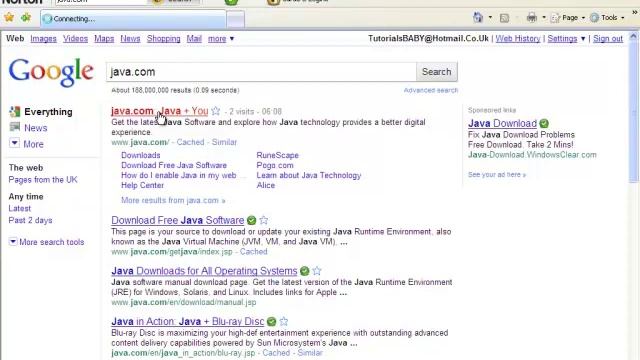Open Similar link under www.java.com/
This screenshot has height=360, width=640.
tap(224, 142)
